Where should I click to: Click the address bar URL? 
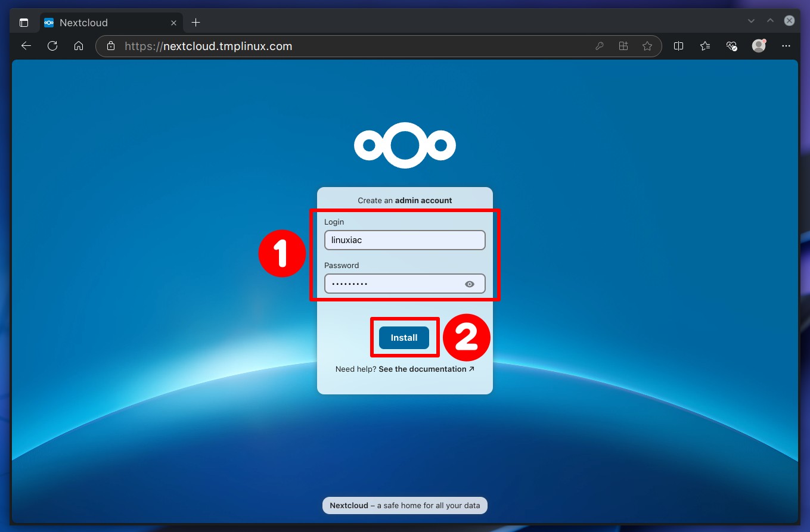(209, 46)
